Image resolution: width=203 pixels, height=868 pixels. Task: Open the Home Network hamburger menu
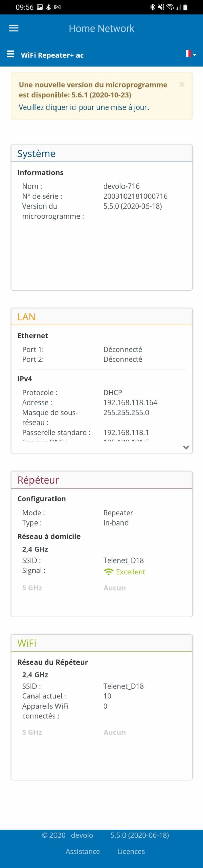14,28
